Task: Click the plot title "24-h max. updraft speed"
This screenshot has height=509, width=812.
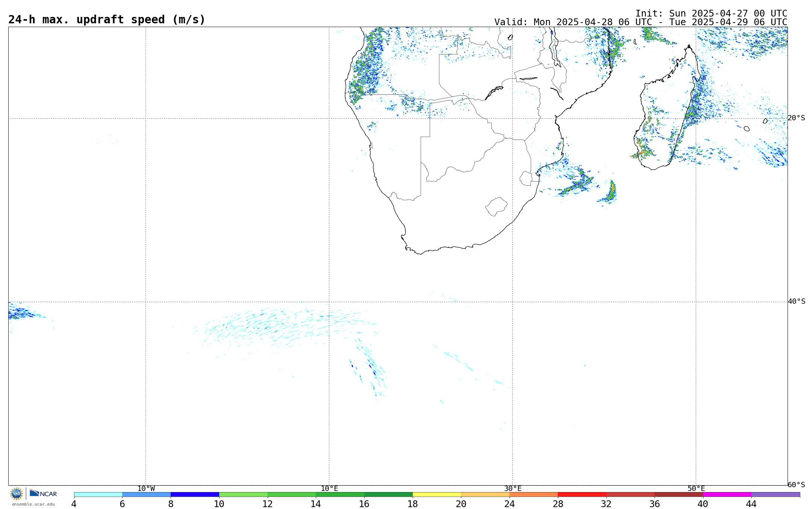Action: [107, 20]
